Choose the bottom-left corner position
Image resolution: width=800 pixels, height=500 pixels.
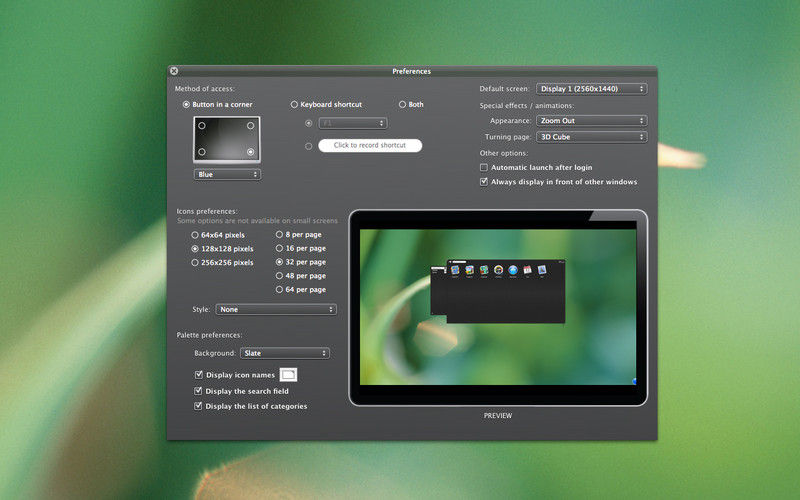click(201, 152)
